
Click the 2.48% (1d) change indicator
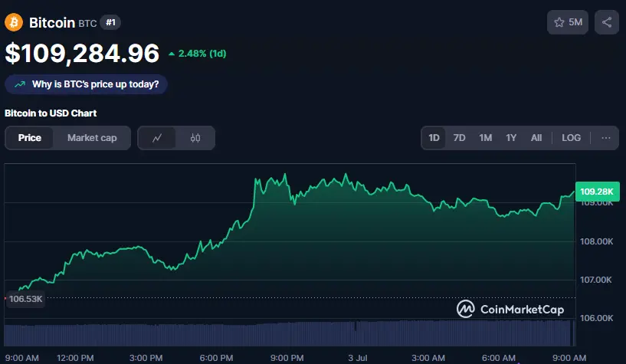coord(197,54)
